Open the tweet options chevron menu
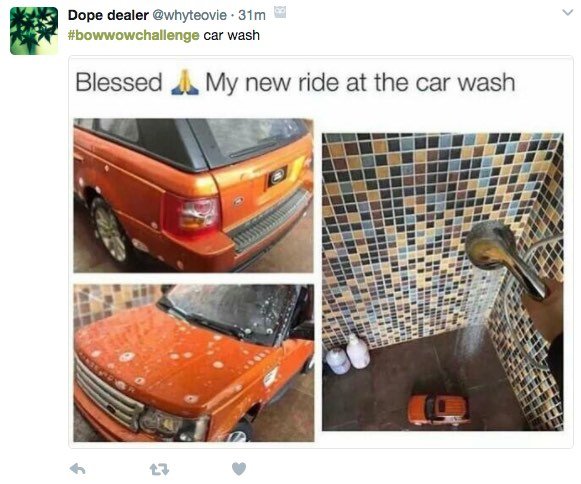The height and width of the screenshot is (484, 581). pyautogui.click(x=567, y=13)
